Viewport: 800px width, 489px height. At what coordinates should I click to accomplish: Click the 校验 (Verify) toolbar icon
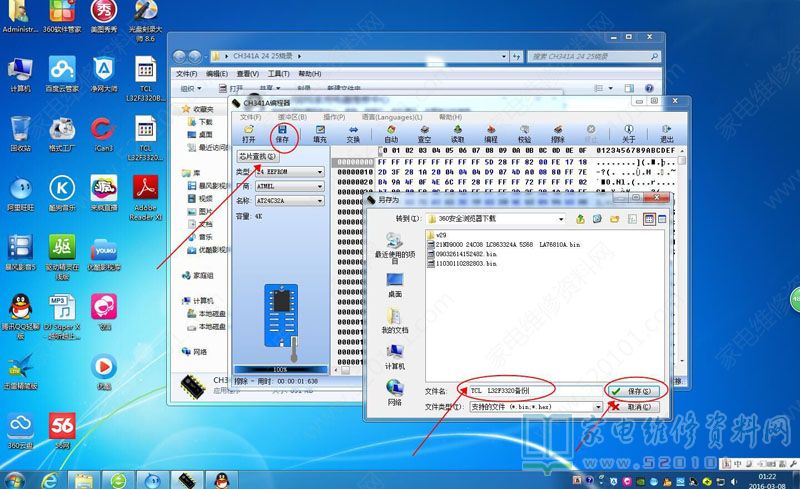pos(524,134)
